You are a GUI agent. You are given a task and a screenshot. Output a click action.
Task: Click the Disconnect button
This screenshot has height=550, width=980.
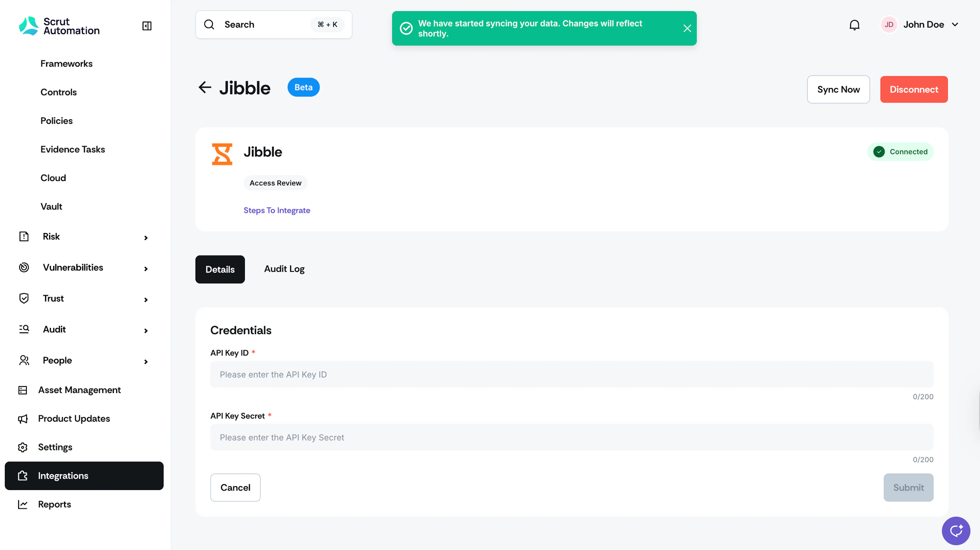[x=914, y=89]
